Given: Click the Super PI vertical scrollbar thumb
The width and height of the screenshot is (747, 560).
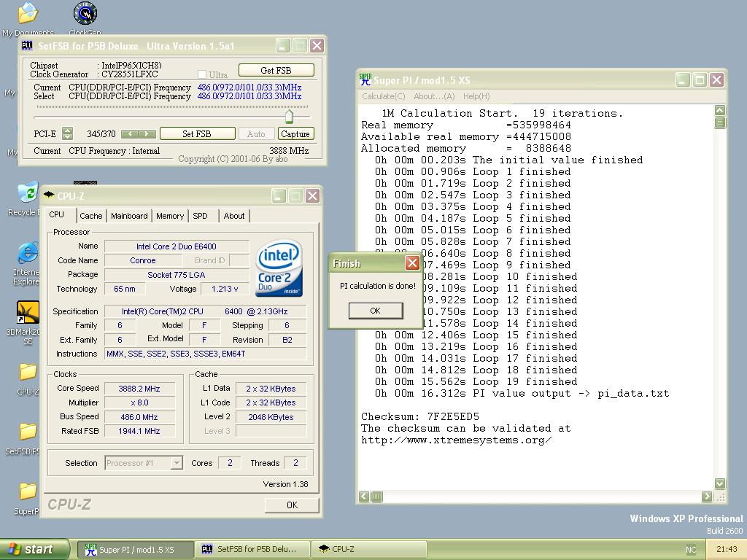Looking at the screenshot, I should [720, 122].
